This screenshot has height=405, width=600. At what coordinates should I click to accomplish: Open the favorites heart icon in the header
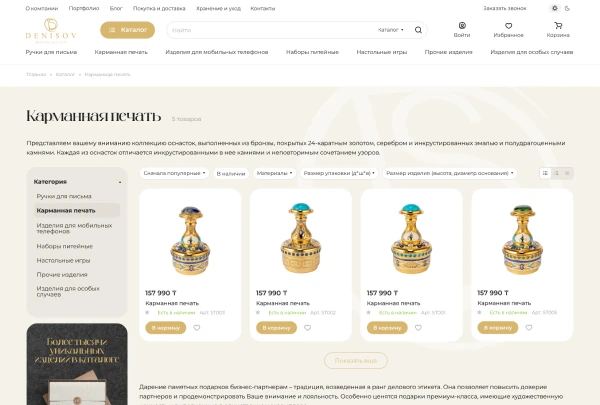pos(509,26)
